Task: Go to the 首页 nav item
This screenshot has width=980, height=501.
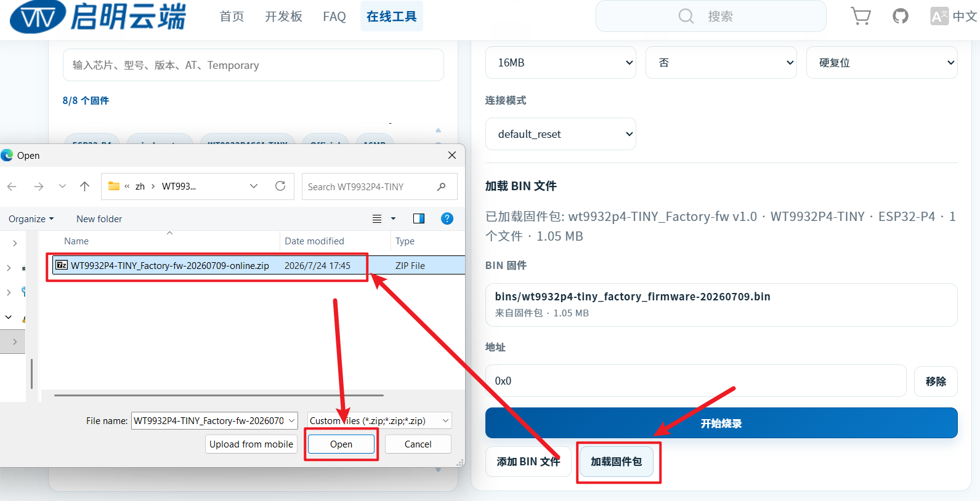Action: point(232,17)
